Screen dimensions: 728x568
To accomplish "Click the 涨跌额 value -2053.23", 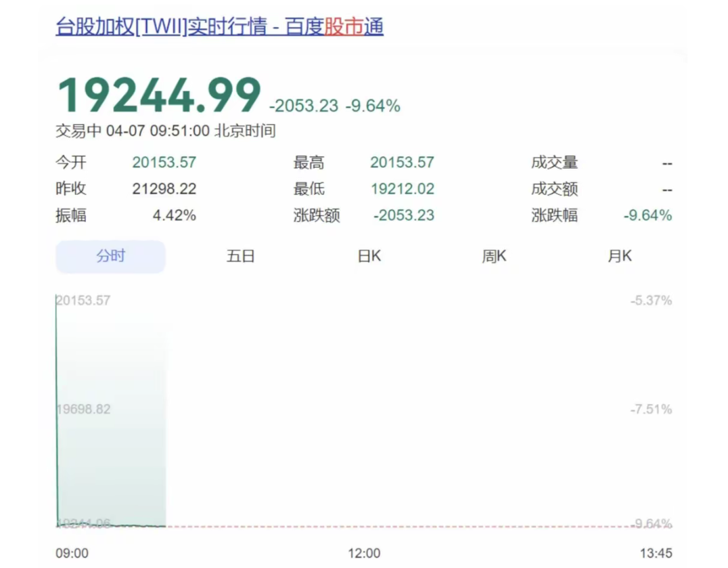I will point(403,215).
